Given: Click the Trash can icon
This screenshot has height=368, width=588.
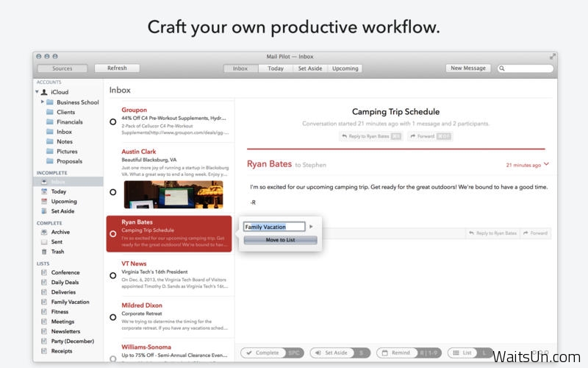Looking at the screenshot, I should [x=44, y=252].
